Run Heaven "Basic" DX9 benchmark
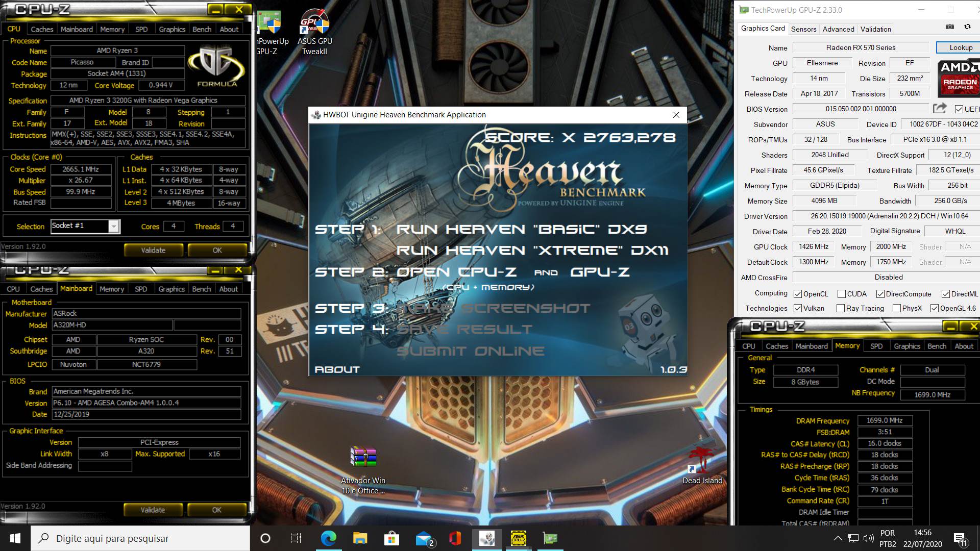The height and width of the screenshot is (551, 980). click(522, 229)
